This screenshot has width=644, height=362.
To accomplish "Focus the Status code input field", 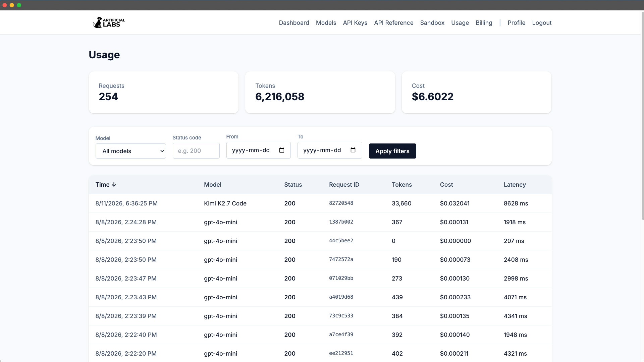I will [196, 151].
